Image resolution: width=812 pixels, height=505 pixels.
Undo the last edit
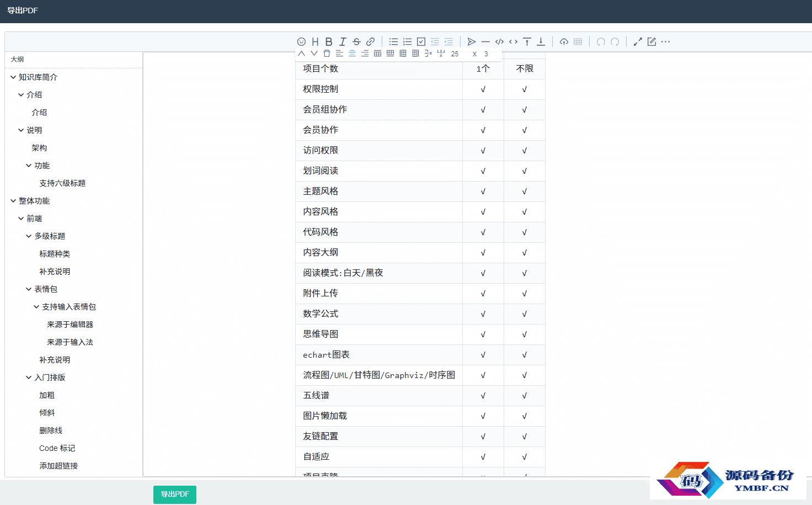coord(601,42)
